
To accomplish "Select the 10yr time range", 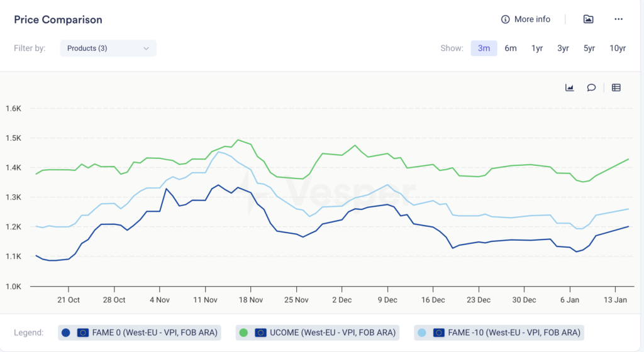I will (x=618, y=48).
